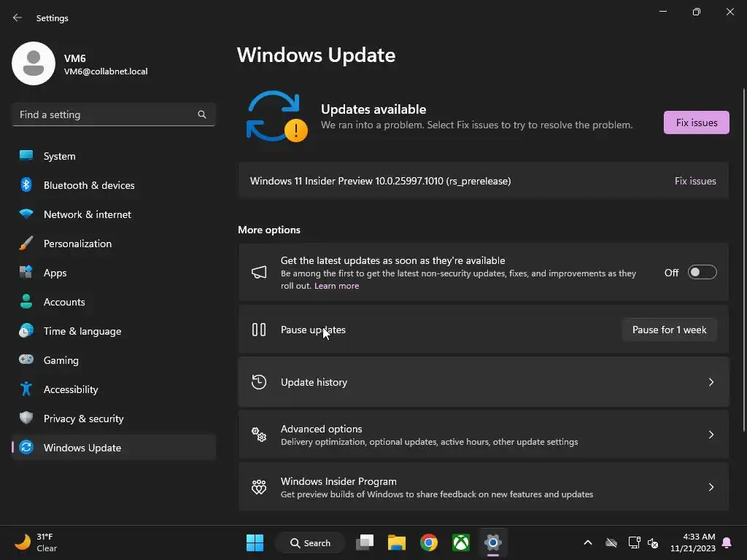The height and width of the screenshot is (560, 747).
Task: Click the pause bars icon
Action: (x=259, y=330)
